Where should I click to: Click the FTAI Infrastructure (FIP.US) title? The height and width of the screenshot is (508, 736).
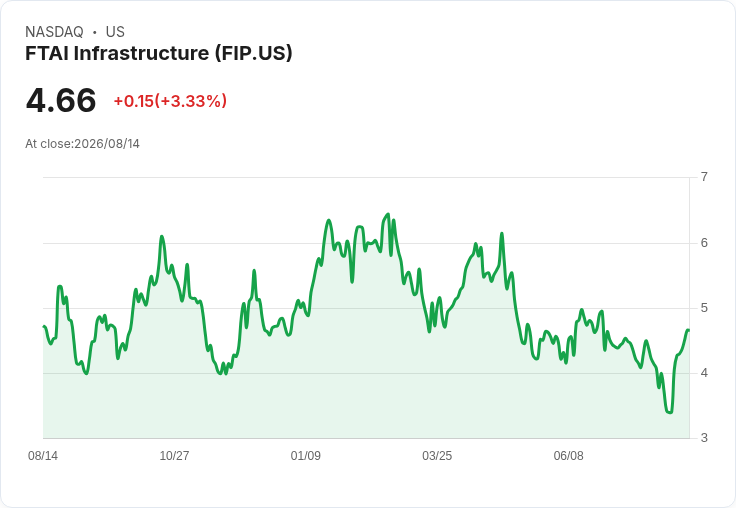159,53
